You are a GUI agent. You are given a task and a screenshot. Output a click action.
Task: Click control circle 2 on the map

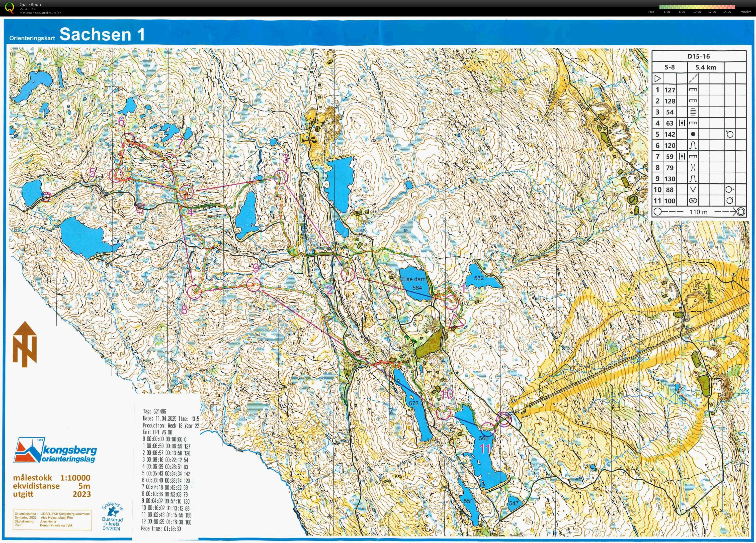point(348,274)
